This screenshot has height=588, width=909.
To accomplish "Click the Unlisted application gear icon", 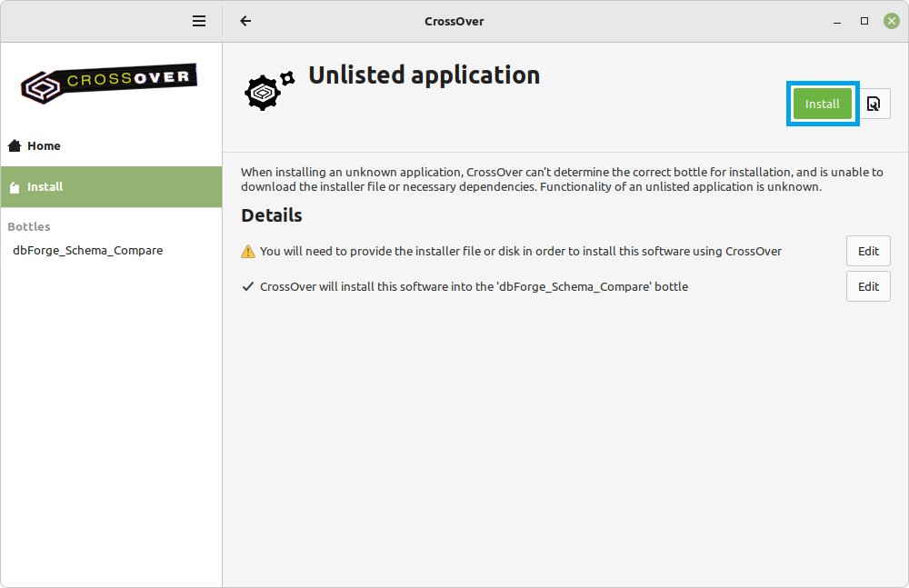I will 269,91.
